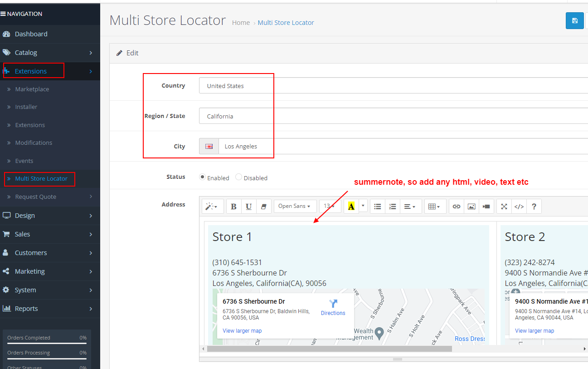Insert a video in the summernote editor
This screenshot has width=588, height=369.
pyautogui.click(x=486, y=206)
